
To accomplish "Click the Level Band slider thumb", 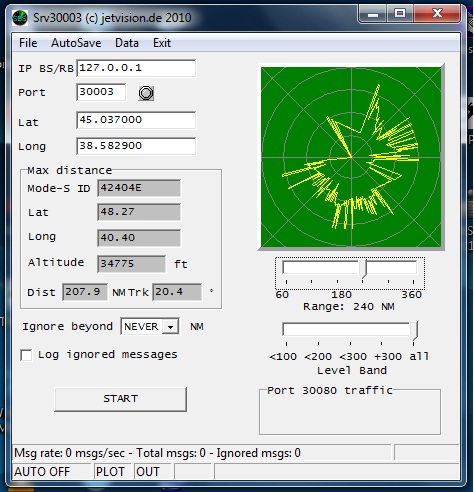I will (414, 331).
